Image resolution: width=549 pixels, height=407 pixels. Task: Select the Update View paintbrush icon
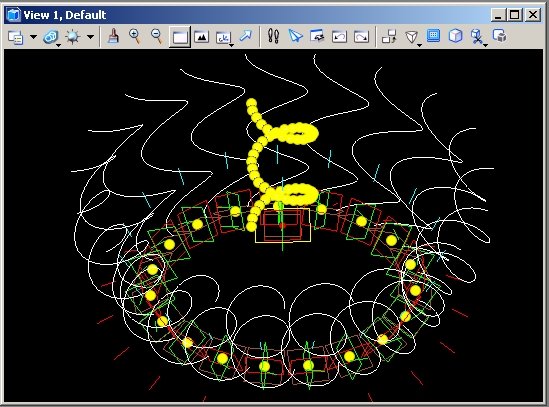click(x=113, y=36)
